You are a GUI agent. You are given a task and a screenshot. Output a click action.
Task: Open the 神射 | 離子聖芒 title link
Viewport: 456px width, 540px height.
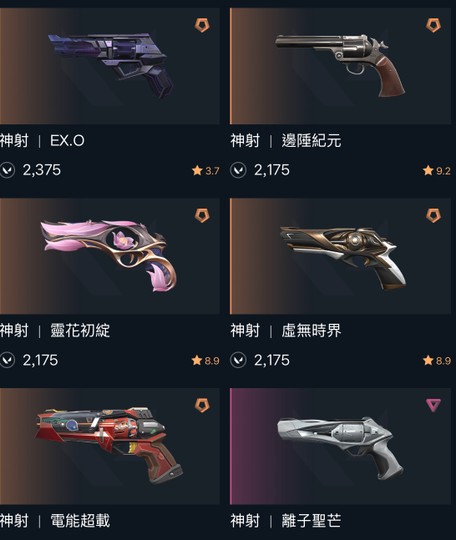pyautogui.click(x=286, y=521)
